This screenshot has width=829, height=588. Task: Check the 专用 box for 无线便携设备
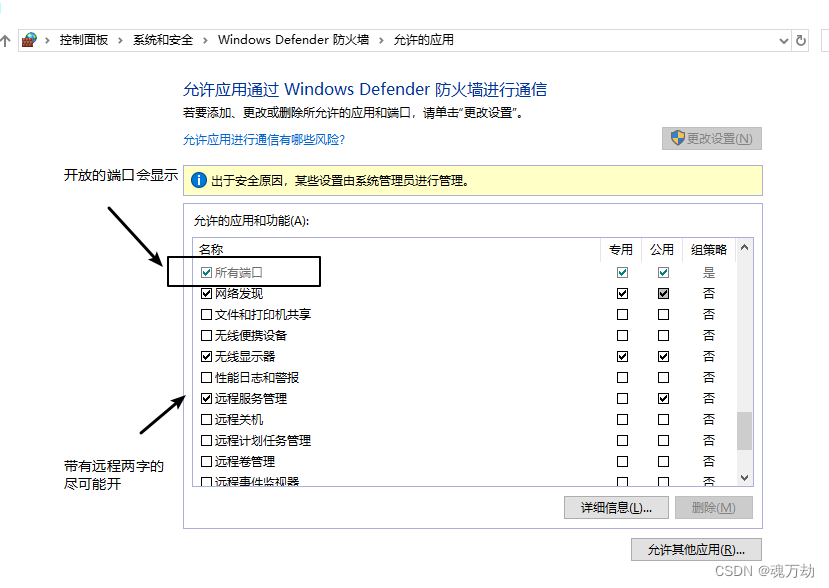(622, 334)
